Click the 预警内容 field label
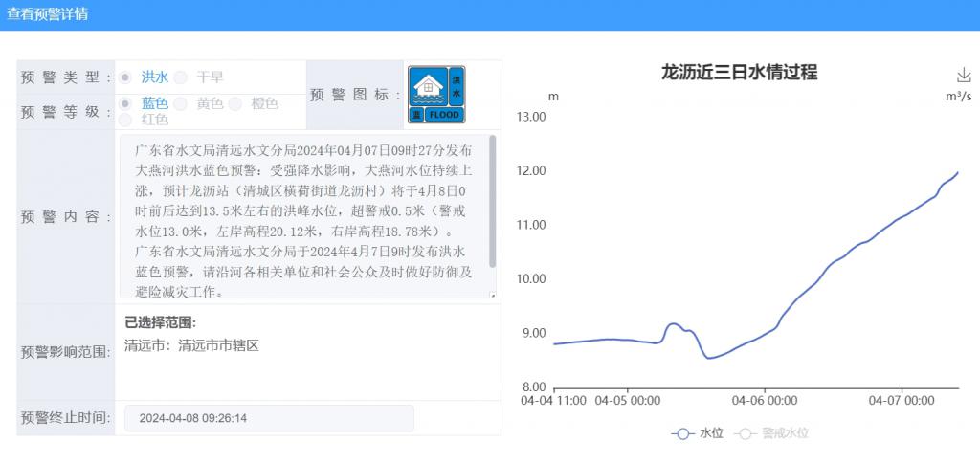The height and width of the screenshot is (464, 980). point(66,217)
